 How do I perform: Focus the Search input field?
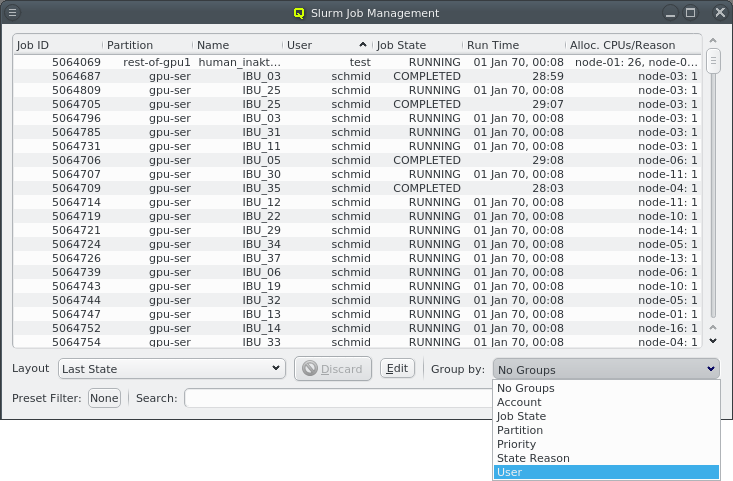click(338, 398)
